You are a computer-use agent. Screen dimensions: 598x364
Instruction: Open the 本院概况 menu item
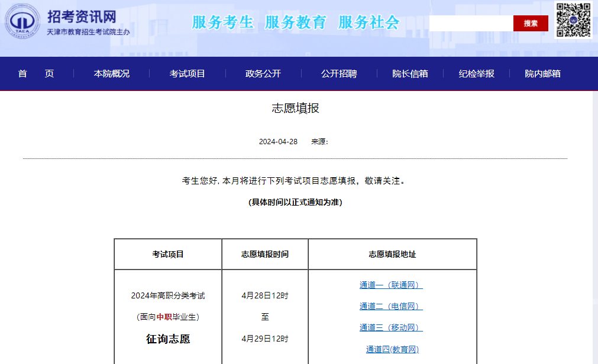(x=111, y=73)
